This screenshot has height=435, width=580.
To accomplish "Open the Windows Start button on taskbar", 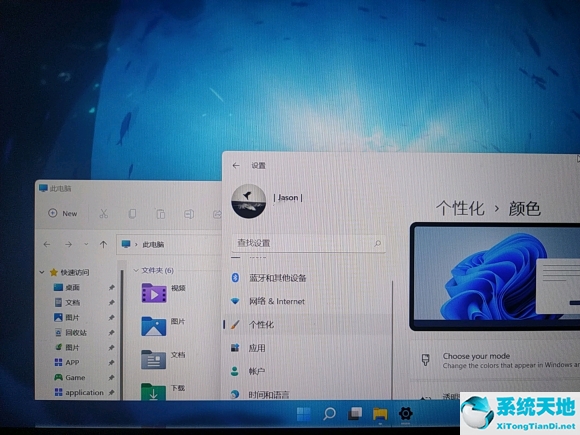I will (304, 414).
